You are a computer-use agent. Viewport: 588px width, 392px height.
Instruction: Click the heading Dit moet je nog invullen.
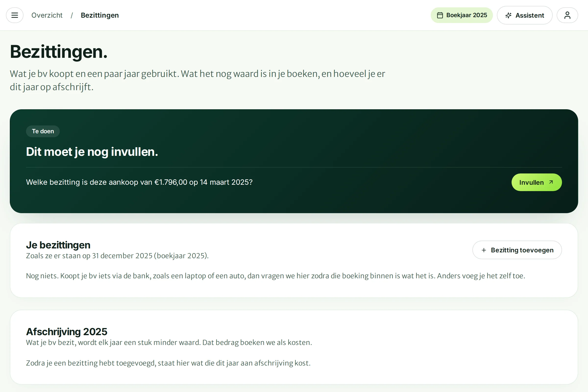[92, 152]
